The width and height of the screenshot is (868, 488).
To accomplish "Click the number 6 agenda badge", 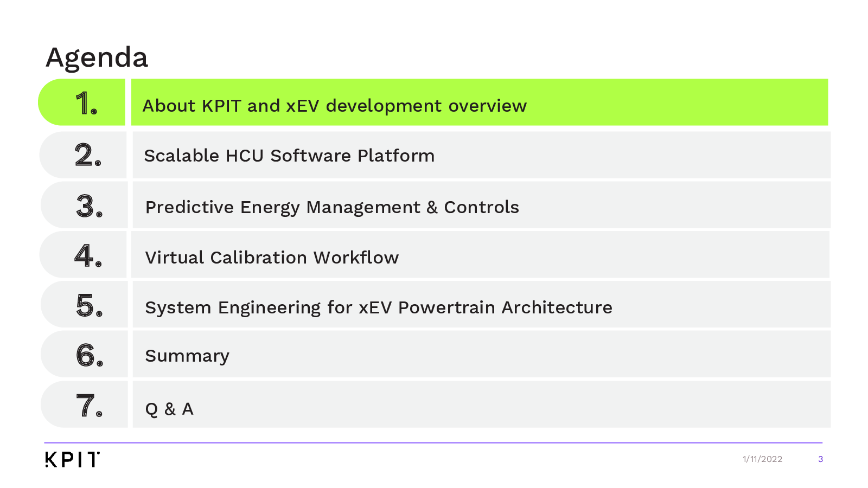I will 88,355.
